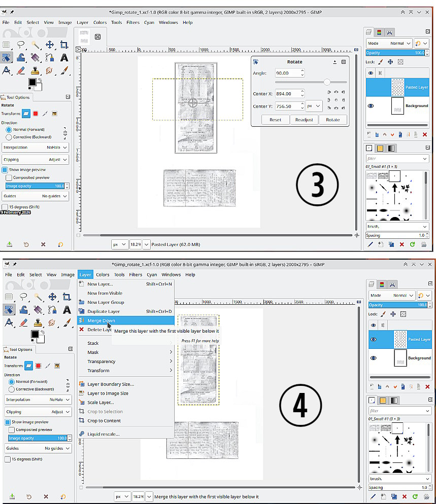Image resolution: width=436 pixels, height=504 pixels.
Task: Lock pixels brush icon in Layer-menu window
Action: (383, 314)
